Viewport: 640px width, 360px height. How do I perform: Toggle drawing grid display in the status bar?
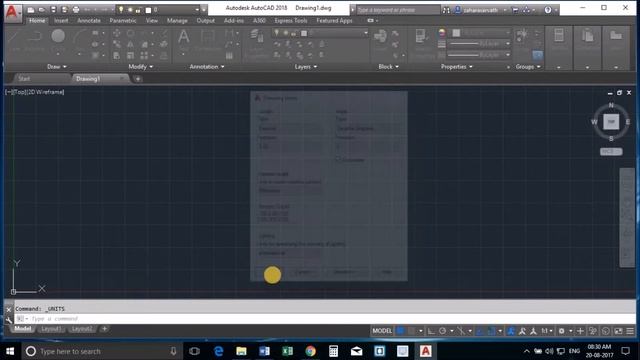click(400, 331)
